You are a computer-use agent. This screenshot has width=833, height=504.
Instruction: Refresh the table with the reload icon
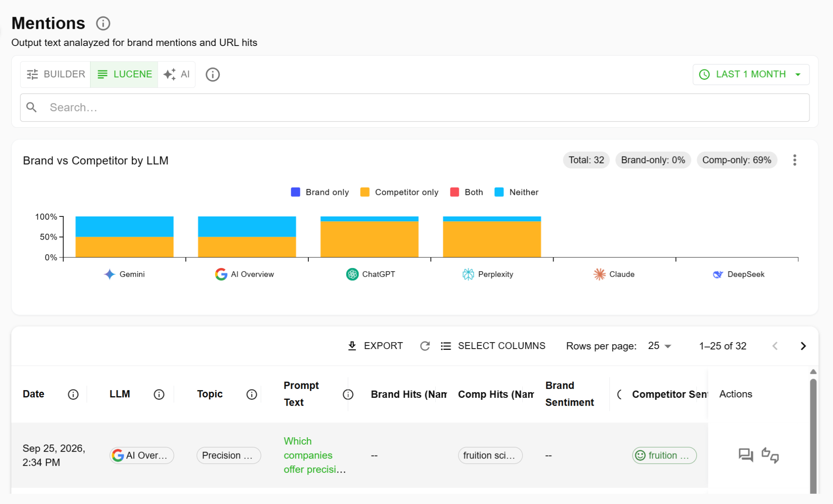(x=425, y=346)
